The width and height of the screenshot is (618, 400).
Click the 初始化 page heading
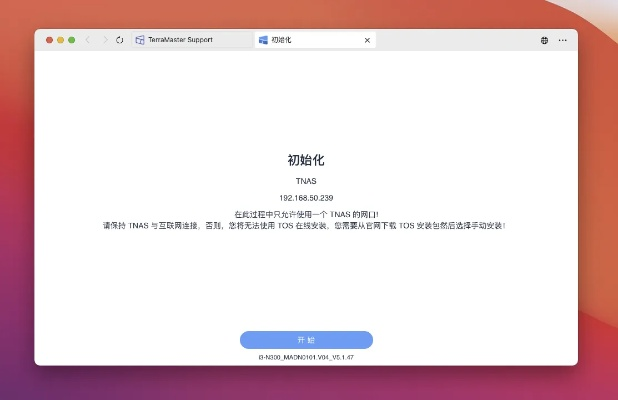[306, 160]
